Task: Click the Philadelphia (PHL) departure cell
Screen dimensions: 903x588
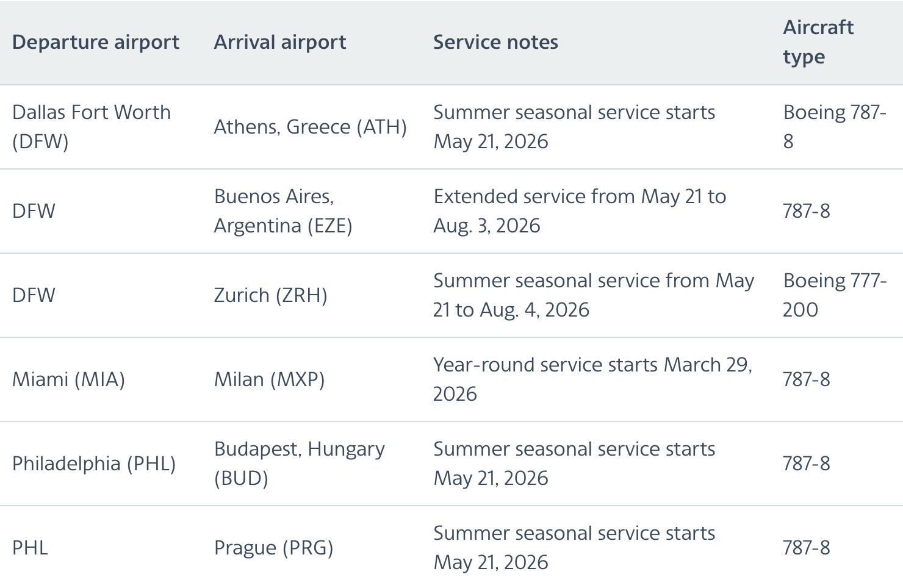Action: tap(94, 464)
